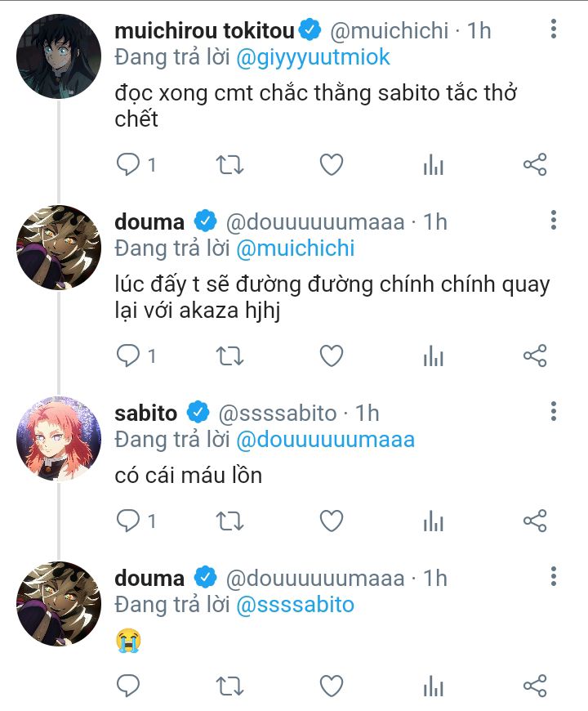This screenshot has width=588, height=711.
Task: Open muichirou tokitou's profile avatar
Action: (x=58, y=57)
